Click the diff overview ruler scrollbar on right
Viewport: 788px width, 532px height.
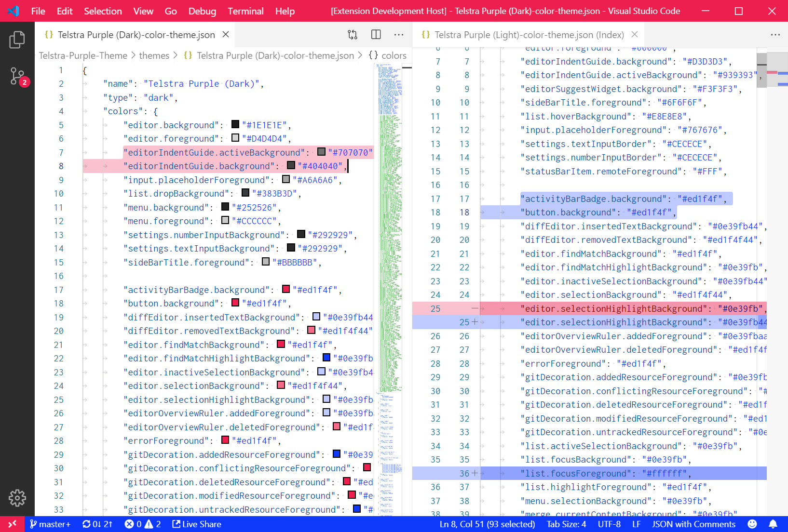(777, 282)
